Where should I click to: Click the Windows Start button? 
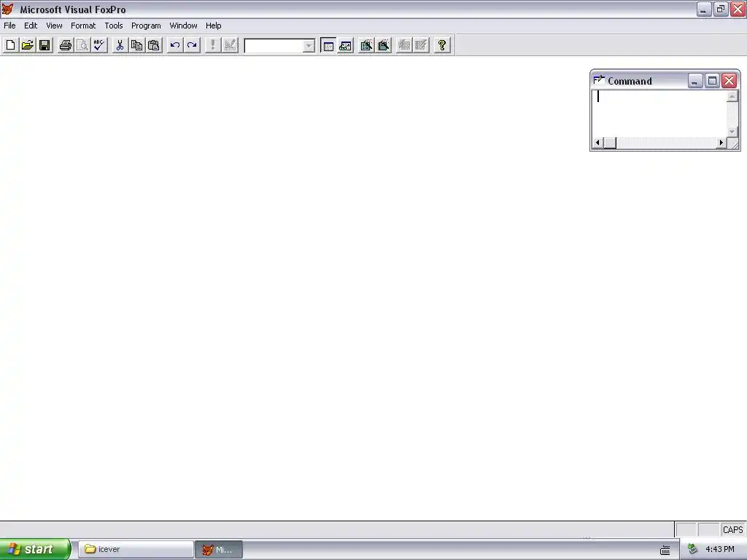(35, 549)
